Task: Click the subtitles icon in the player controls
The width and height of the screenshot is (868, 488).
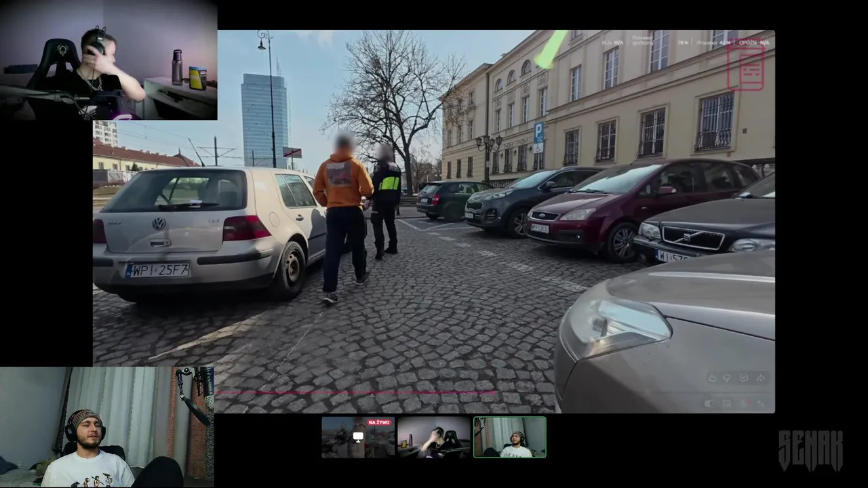Action: [727, 403]
